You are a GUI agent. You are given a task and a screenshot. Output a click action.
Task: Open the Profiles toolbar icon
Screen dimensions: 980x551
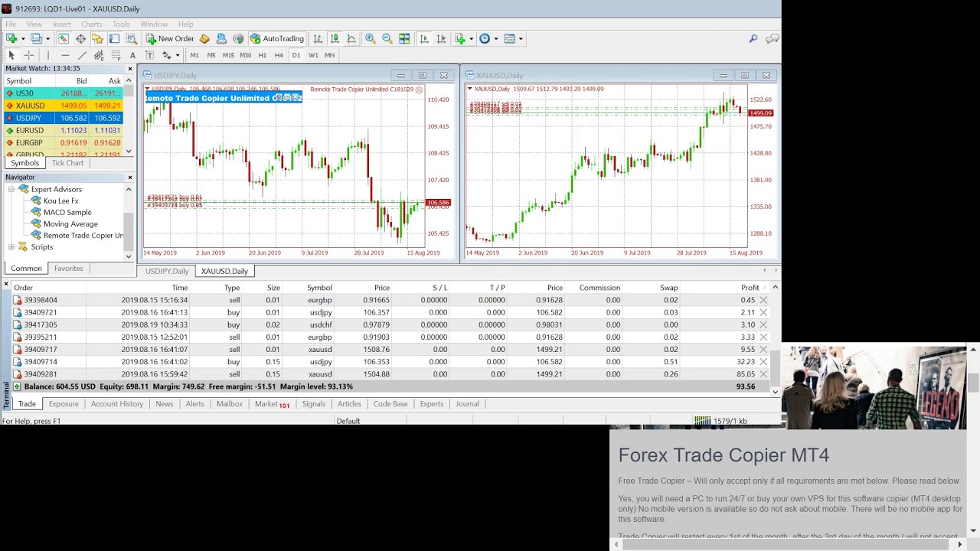click(36, 38)
